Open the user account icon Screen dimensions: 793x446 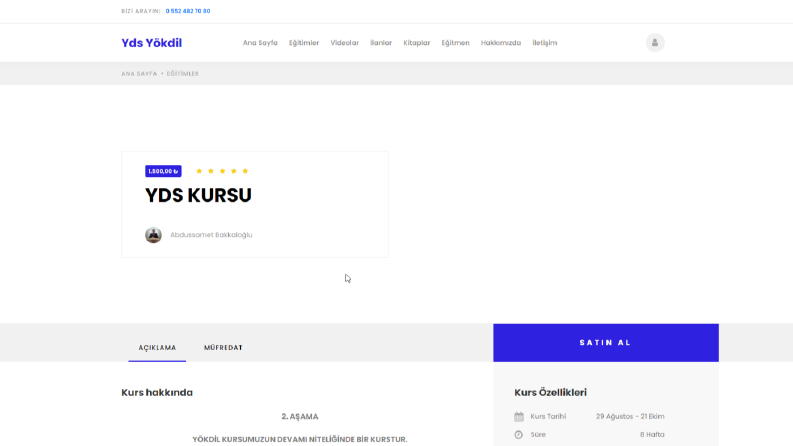coord(655,42)
